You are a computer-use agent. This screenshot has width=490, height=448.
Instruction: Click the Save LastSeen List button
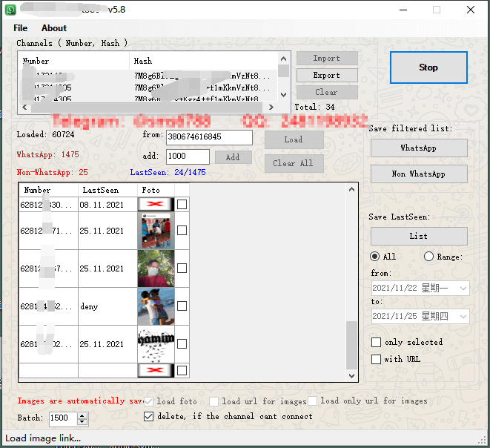[x=419, y=236]
